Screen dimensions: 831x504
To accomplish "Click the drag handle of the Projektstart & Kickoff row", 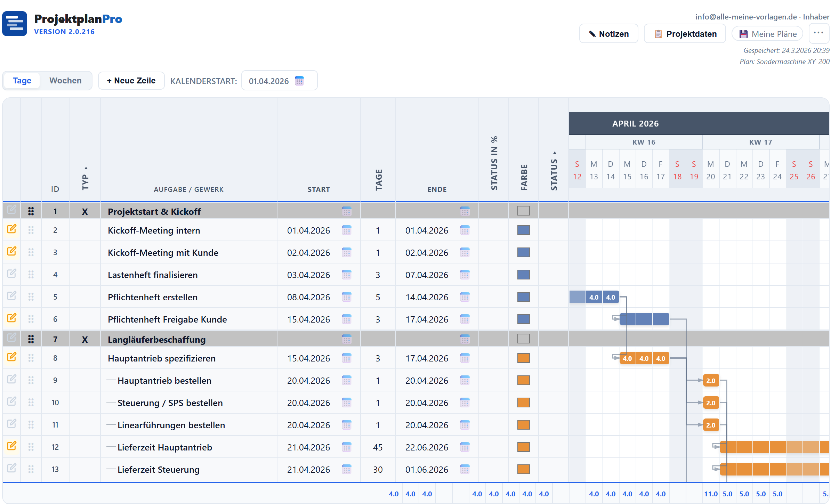I will (x=31, y=211).
